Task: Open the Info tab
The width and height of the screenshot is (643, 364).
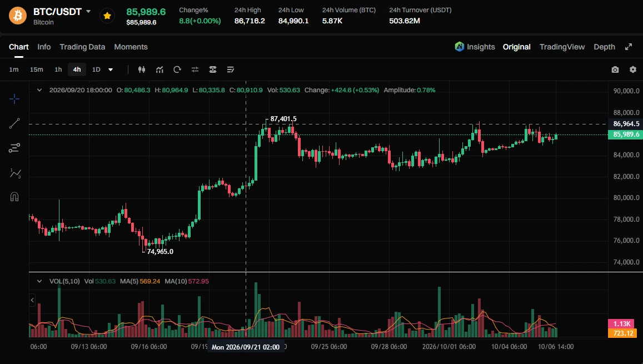Action: (x=44, y=47)
